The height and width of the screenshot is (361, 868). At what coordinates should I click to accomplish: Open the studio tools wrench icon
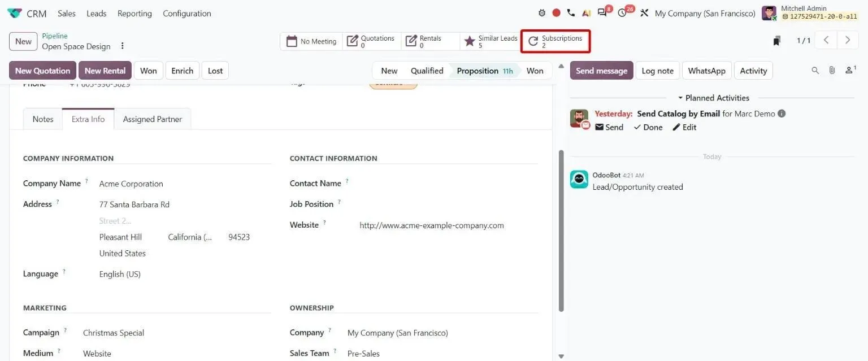pyautogui.click(x=644, y=13)
